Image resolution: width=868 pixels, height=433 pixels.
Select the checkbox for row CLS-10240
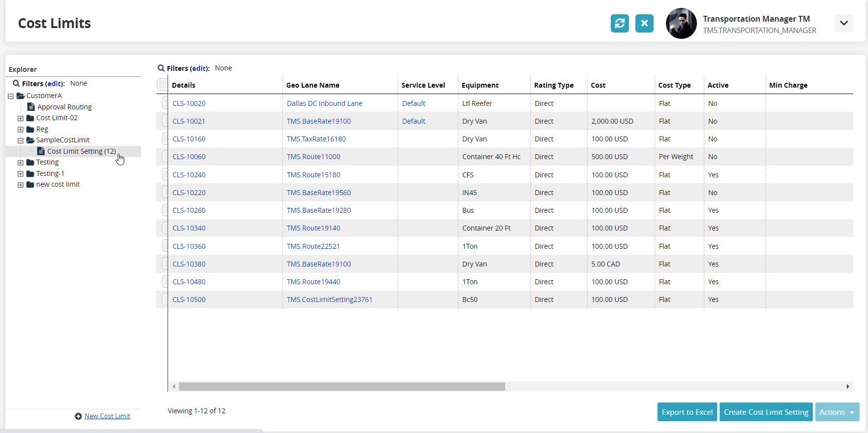[x=165, y=175]
